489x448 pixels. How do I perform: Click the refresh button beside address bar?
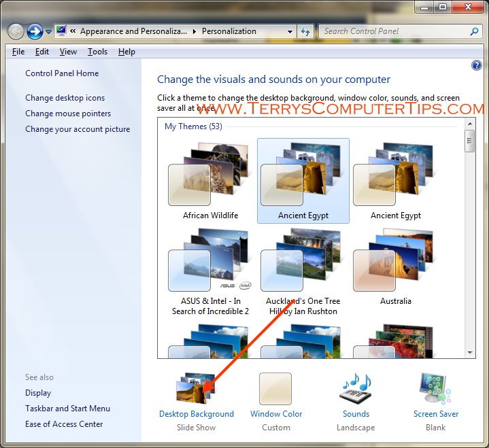(306, 31)
